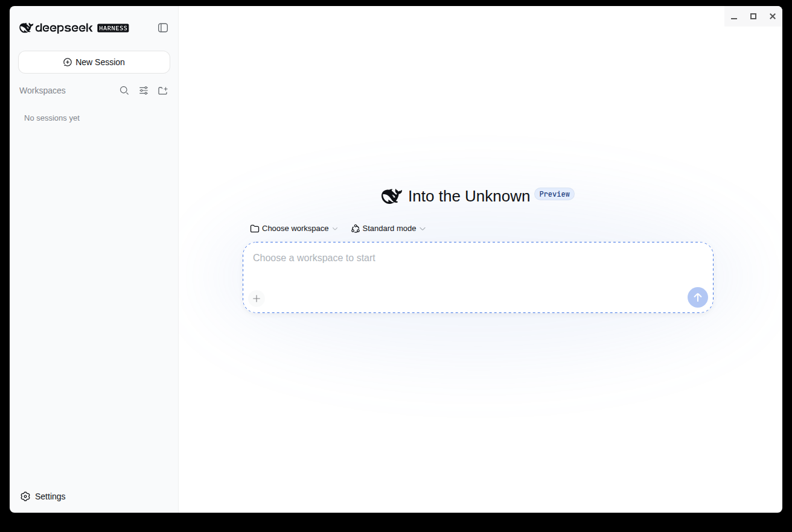Search workspaces with the magnifier icon
792x532 pixels.
[124, 90]
